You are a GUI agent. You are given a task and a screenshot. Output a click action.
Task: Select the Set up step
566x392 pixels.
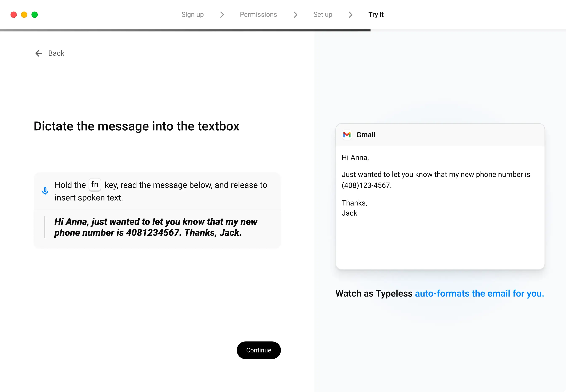pyautogui.click(x=323, y=15)
